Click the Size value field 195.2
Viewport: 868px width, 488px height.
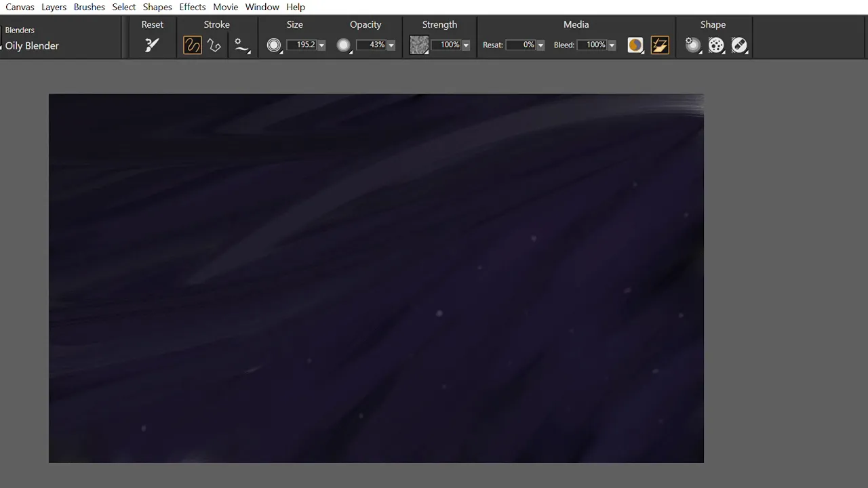pyautogui.click(x=302, y=45)
